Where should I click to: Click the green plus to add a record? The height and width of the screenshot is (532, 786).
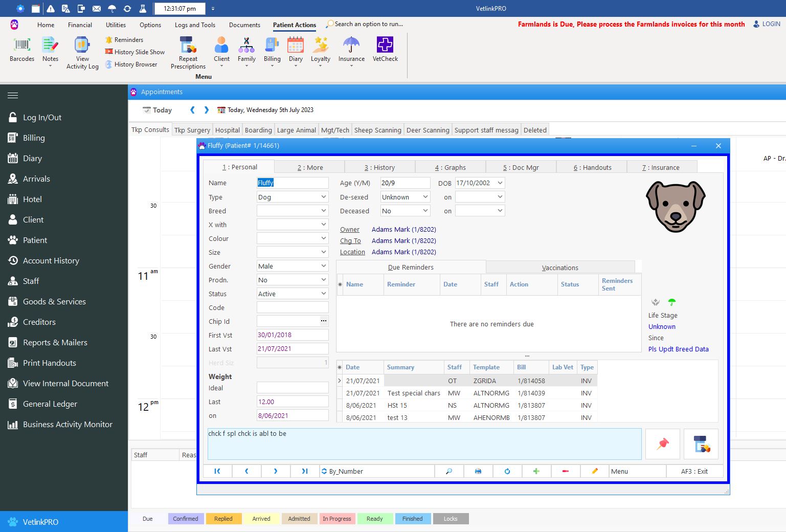point(536,471)
